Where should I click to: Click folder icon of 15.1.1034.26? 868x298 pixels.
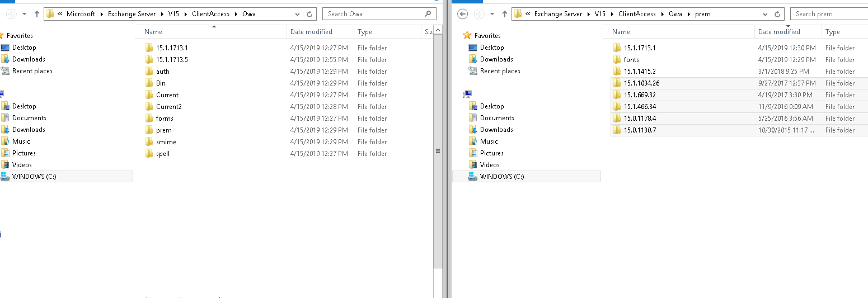pos(617,83)
